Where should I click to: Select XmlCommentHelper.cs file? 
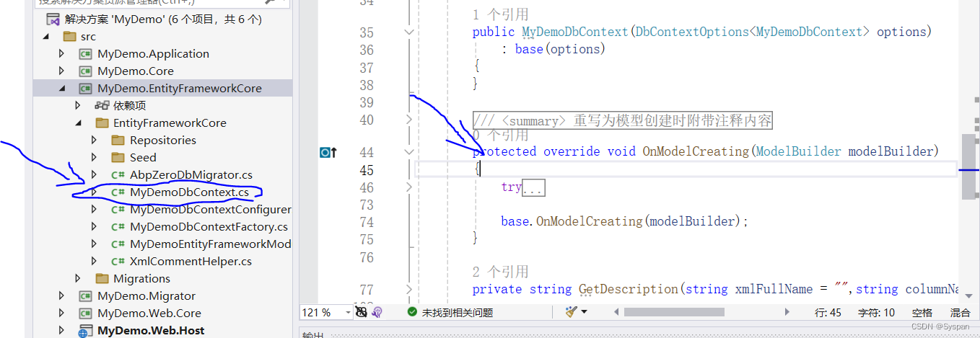[191, 261]
